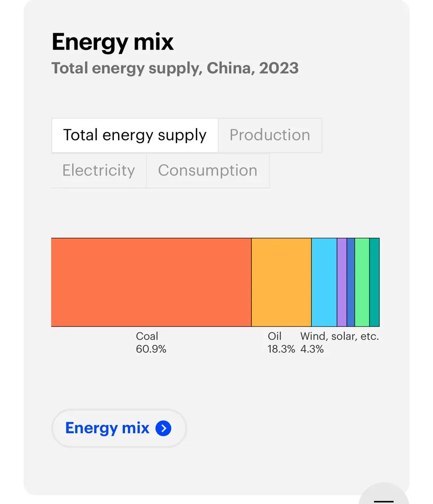The height and width of the screenshot is (504, 433).
Task: Click the light green bar segment
Action: tap(362, 282)
